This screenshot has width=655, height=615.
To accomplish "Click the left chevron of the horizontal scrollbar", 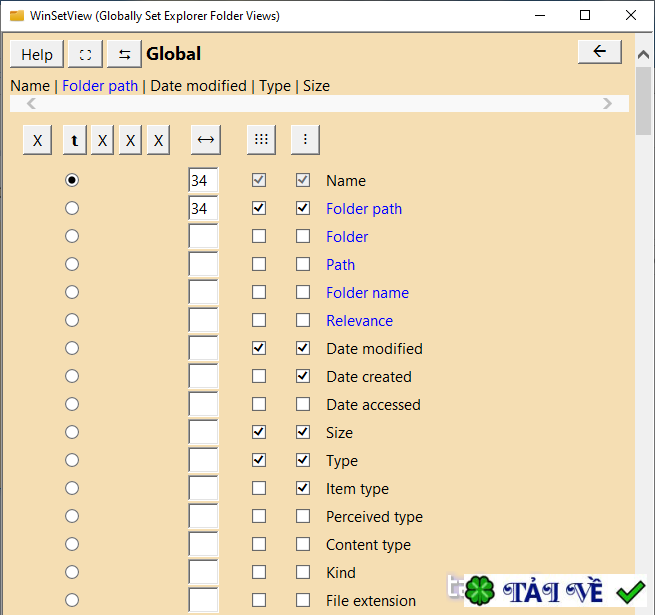I will point(31,103).
